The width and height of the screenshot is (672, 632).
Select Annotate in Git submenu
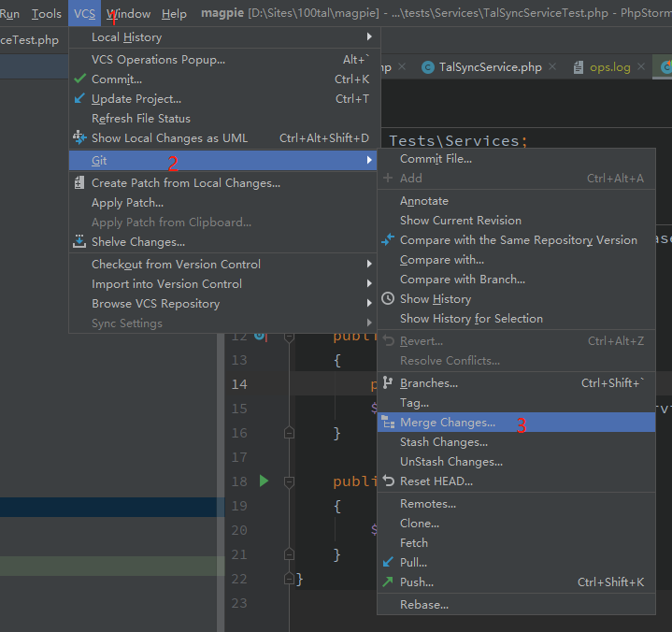[517, 201]
